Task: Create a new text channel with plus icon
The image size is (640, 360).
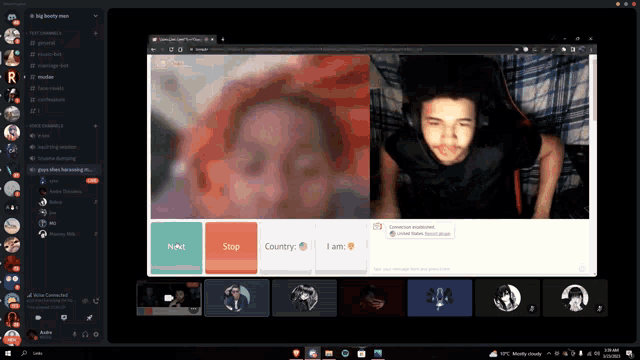Action: click(x=96, y=33)
